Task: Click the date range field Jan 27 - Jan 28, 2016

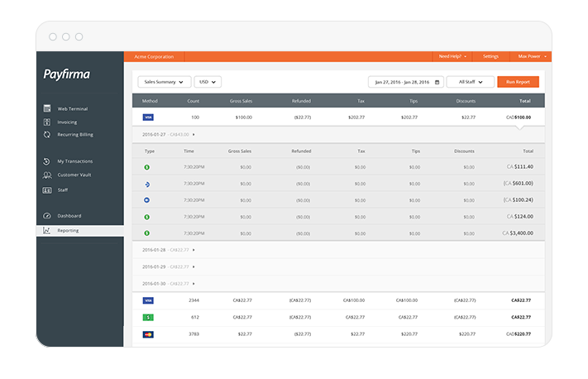Action: click(406, 82)
